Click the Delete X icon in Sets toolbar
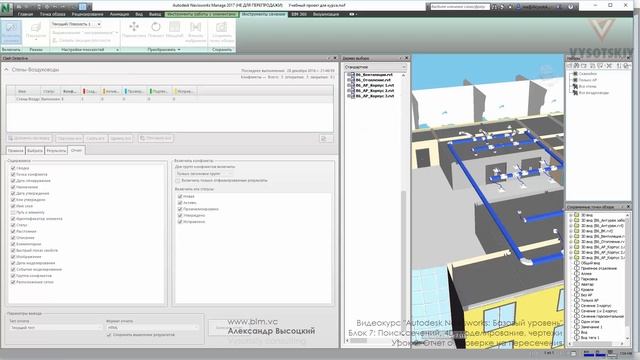Image resolution: width=640 pixels, height=360 pixels. (x=609, y=66)
